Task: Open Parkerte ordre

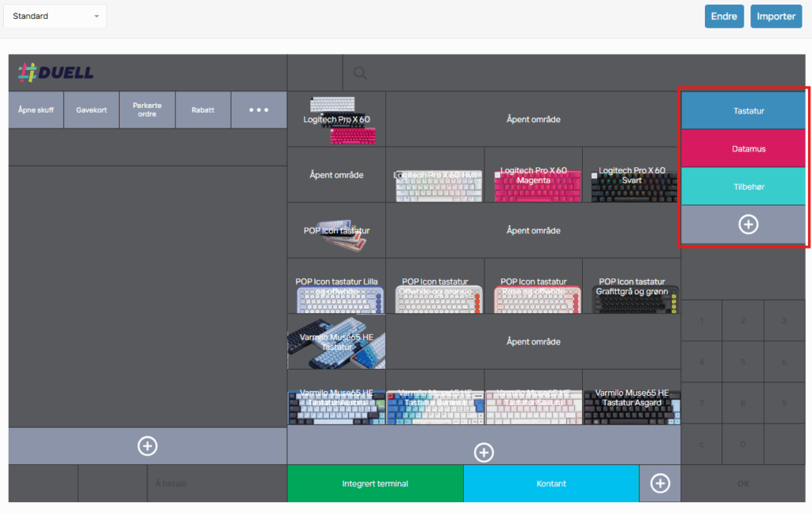Action: (147, 109)
